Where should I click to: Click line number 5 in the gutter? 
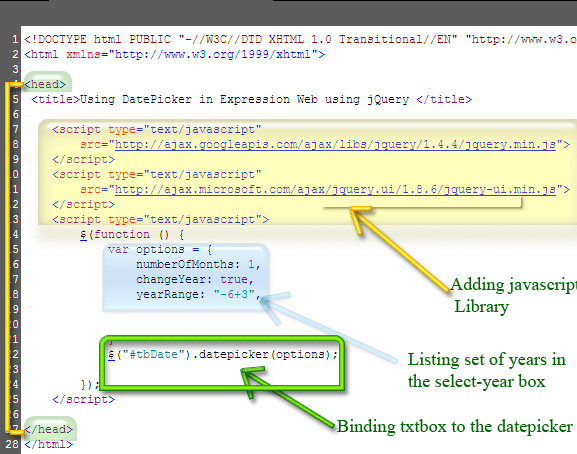click(15, 100)
